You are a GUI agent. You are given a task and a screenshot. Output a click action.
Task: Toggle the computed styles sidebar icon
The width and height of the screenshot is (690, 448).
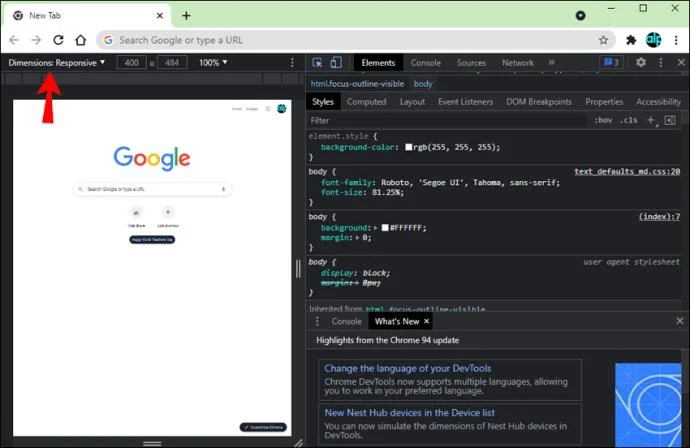[x=670, y=120]
